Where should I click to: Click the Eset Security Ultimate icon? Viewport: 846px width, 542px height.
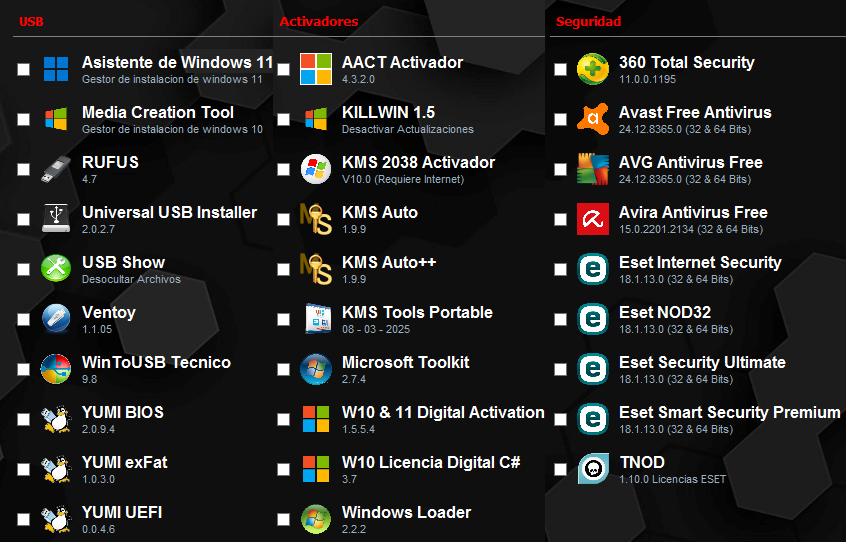pyautogui.click(x=592, y=369)
